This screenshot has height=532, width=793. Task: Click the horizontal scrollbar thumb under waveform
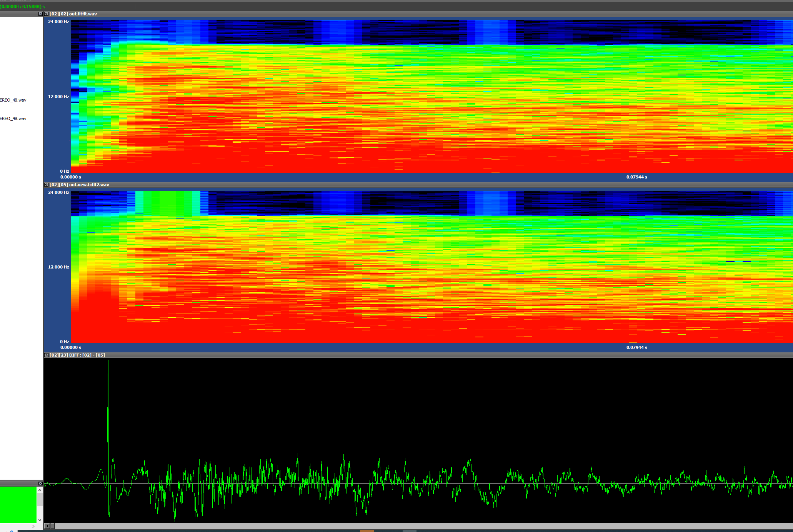coord(53,526)
